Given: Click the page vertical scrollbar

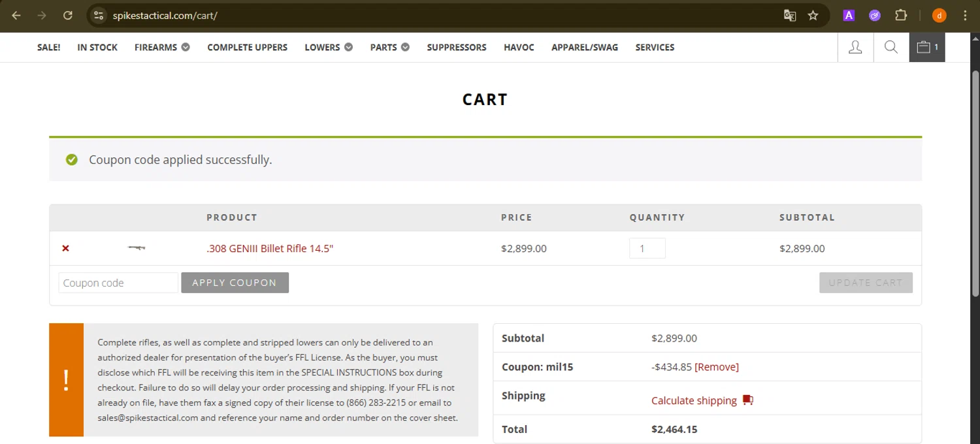Looking at the screenshot, I should [975, 183].
